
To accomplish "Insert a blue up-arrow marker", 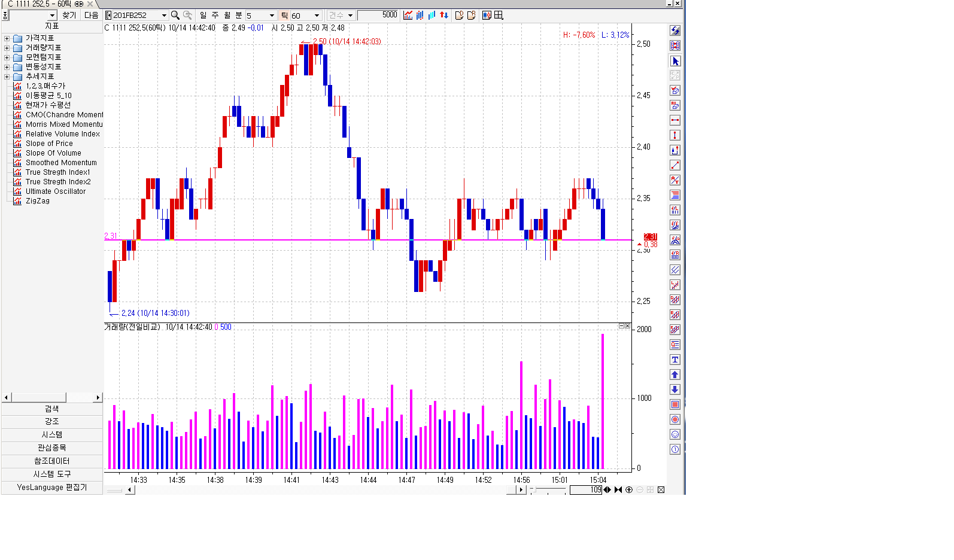I will [675, 375].
